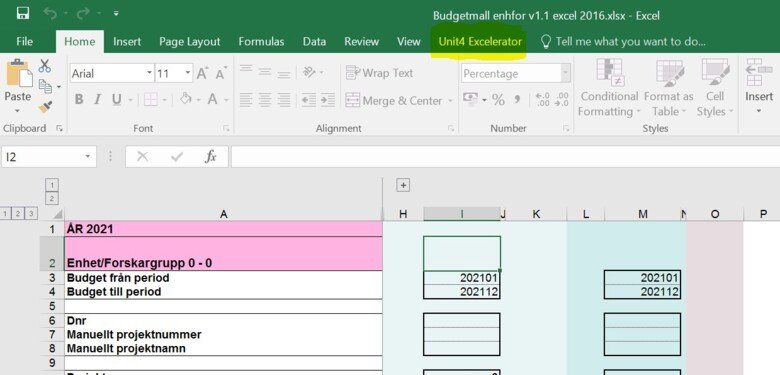This screenshot has height=375, width=780.
Task: Toggle Wrap Text
Action: [379, 73]
